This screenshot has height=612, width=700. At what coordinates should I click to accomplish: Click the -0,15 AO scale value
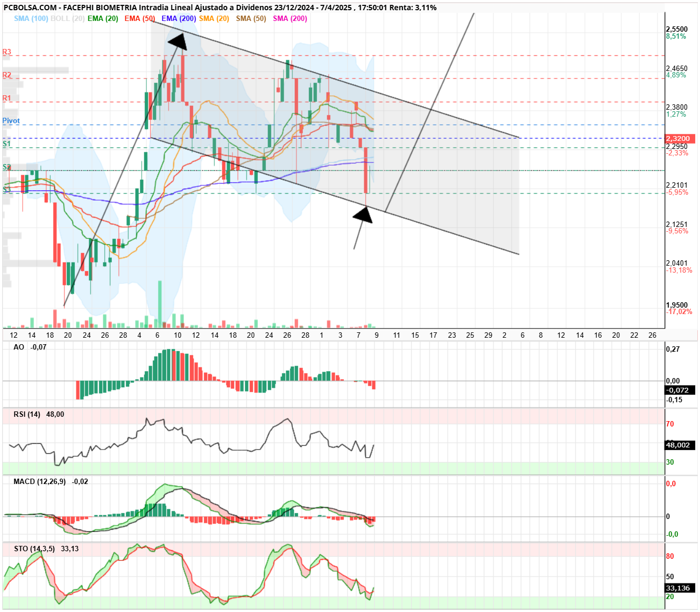[674, 400]
